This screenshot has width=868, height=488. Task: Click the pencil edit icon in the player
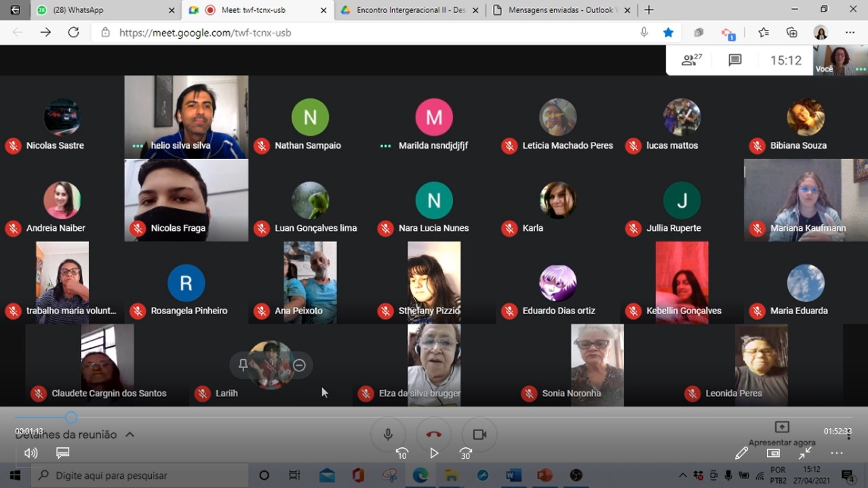pyautogui.click(x=741, y=453)
